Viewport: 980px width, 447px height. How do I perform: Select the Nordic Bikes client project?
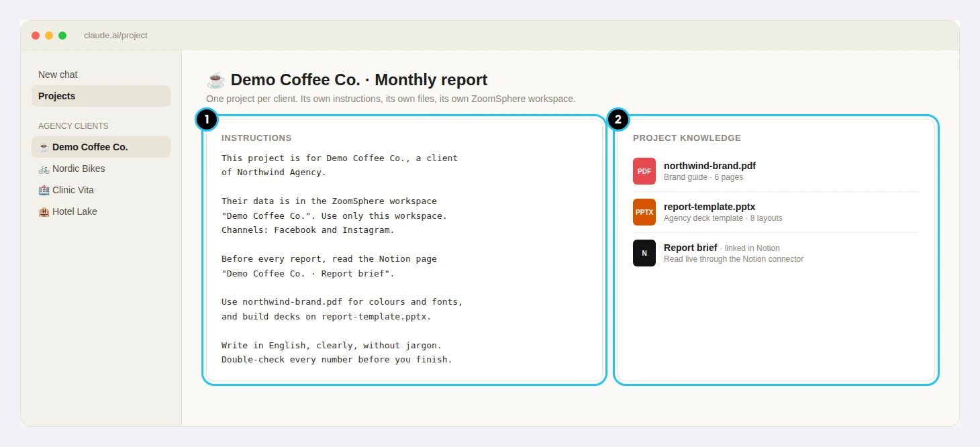[101, 168]
